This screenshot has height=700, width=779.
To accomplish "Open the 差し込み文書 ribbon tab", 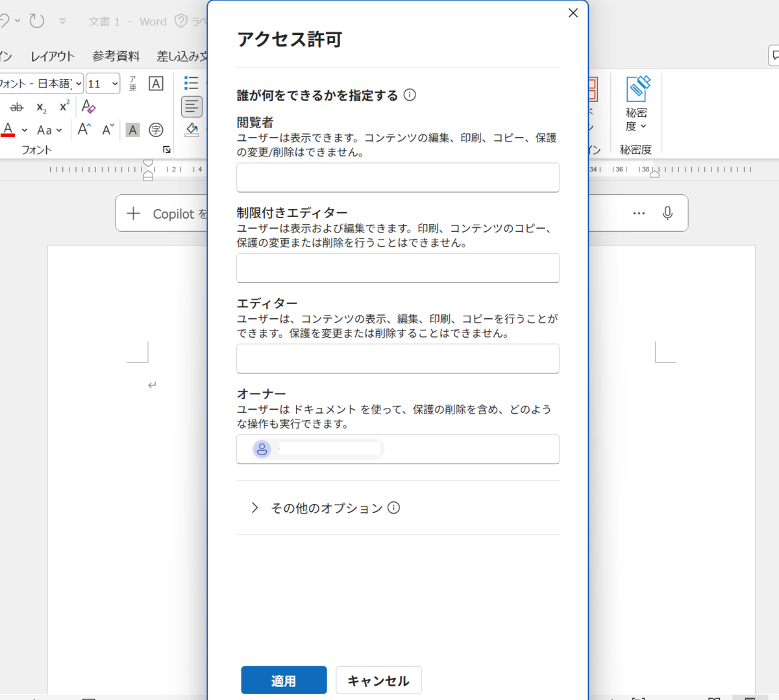I will 182,56.
